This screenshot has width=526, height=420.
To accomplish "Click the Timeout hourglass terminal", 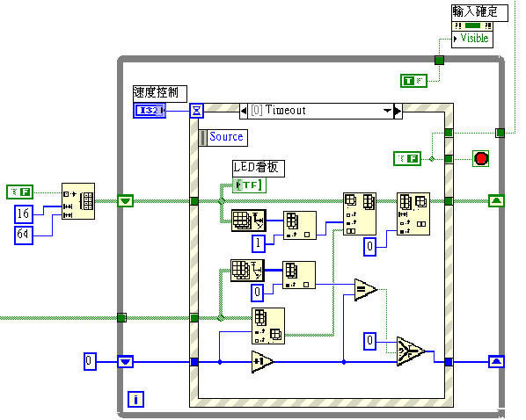I will click(x=196, y=111).
